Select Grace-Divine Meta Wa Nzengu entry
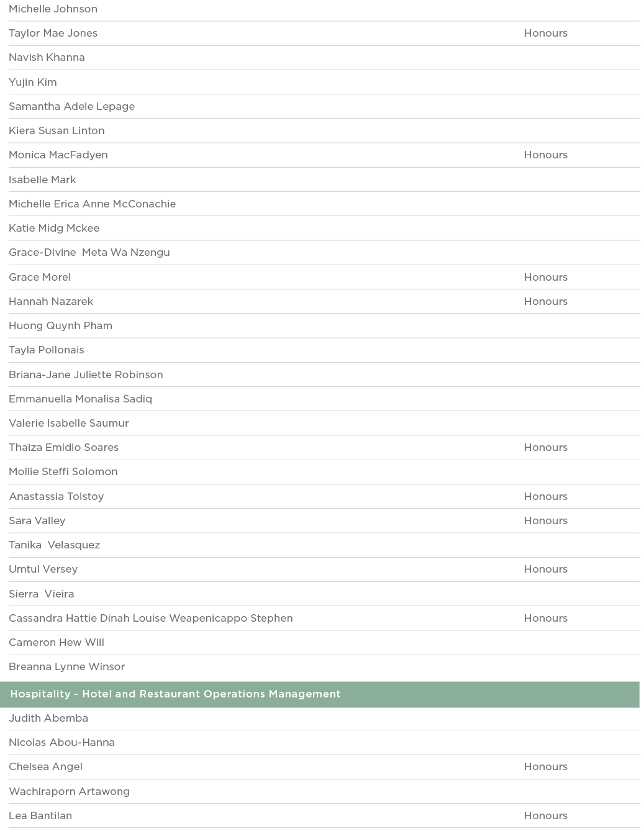Viewport: 644px width, 831px height. click(x=89, y=253)
